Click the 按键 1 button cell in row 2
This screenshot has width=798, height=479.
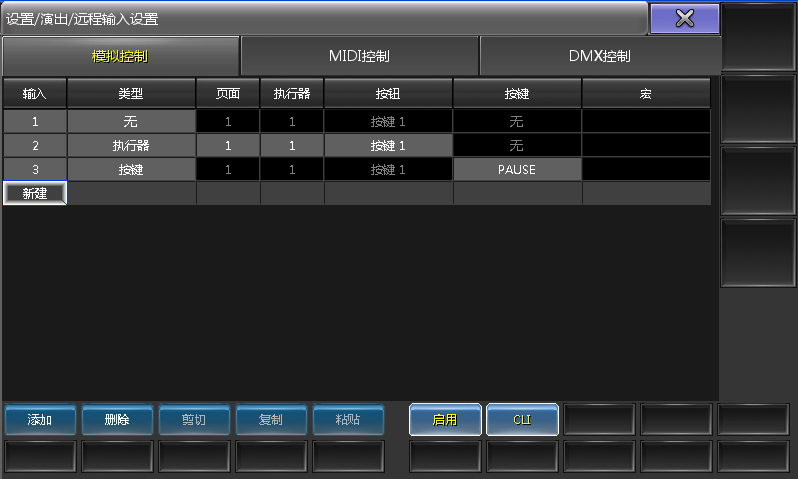[x=388, y=146]
